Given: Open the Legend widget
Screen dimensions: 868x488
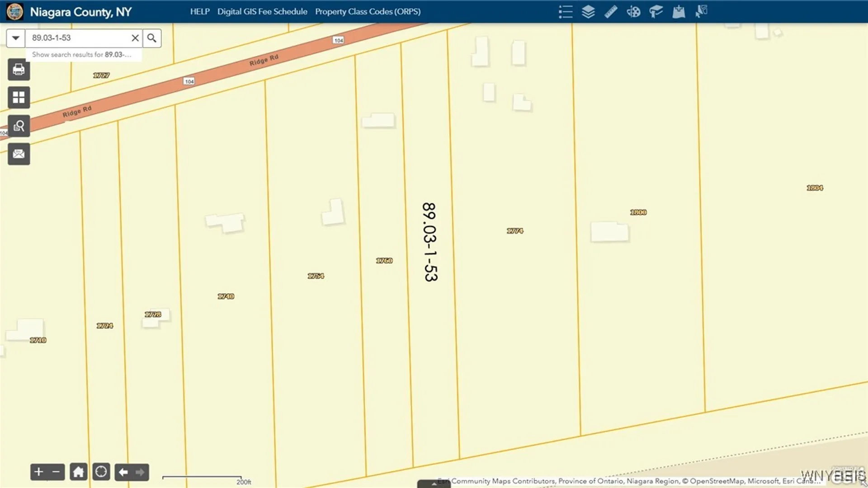Looking at the screenshot, I should click(565, 12).
